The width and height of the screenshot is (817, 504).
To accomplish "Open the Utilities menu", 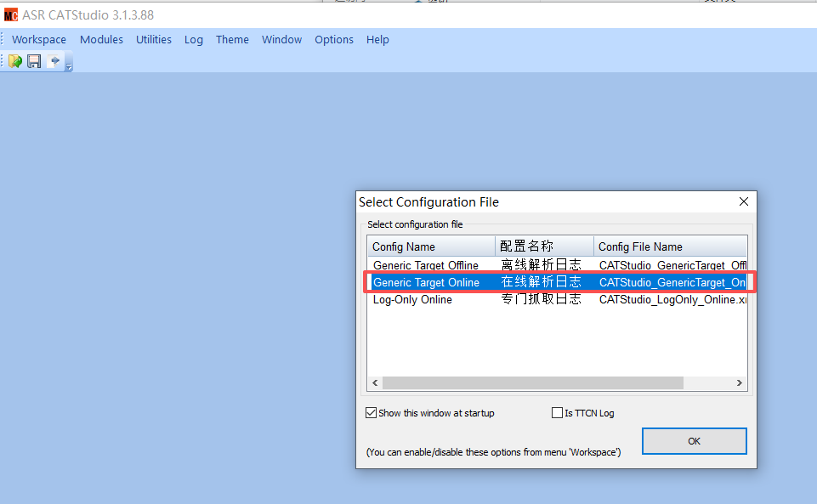I will [x=154, y=40].
